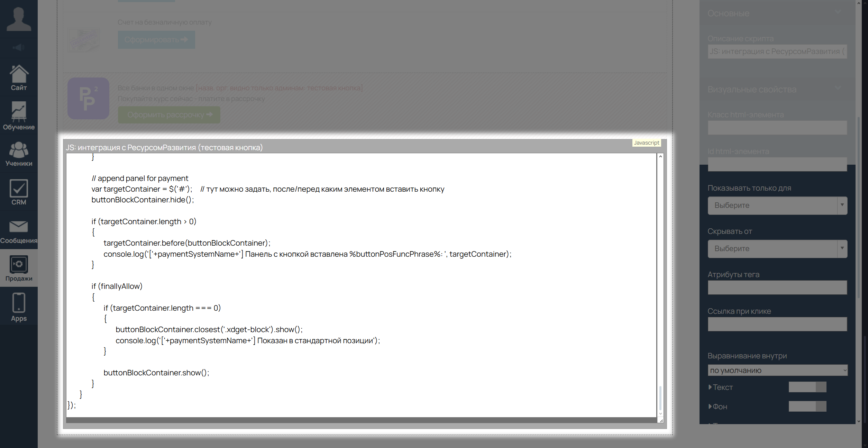Click the Сформировать invoice button
This screenshot has height=448, width=868.
tap(156, 40)
